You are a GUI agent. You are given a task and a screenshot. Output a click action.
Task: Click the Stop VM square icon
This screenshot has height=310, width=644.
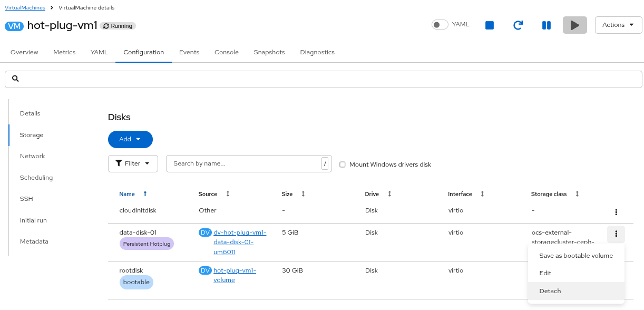click(489, 25)
